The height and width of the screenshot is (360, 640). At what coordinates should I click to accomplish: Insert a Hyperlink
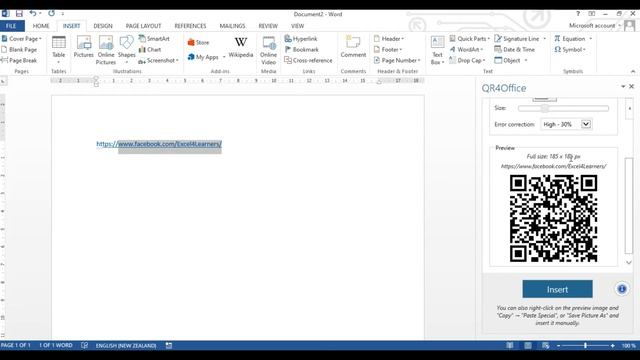[301, 38]
